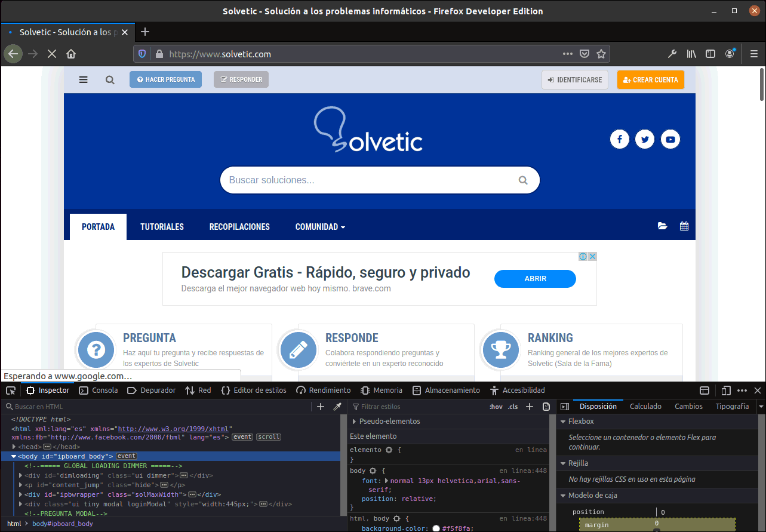Screen dimensions: 766x532
Task: Show the Firefox sidebars
Action: (x=710, y=54)
